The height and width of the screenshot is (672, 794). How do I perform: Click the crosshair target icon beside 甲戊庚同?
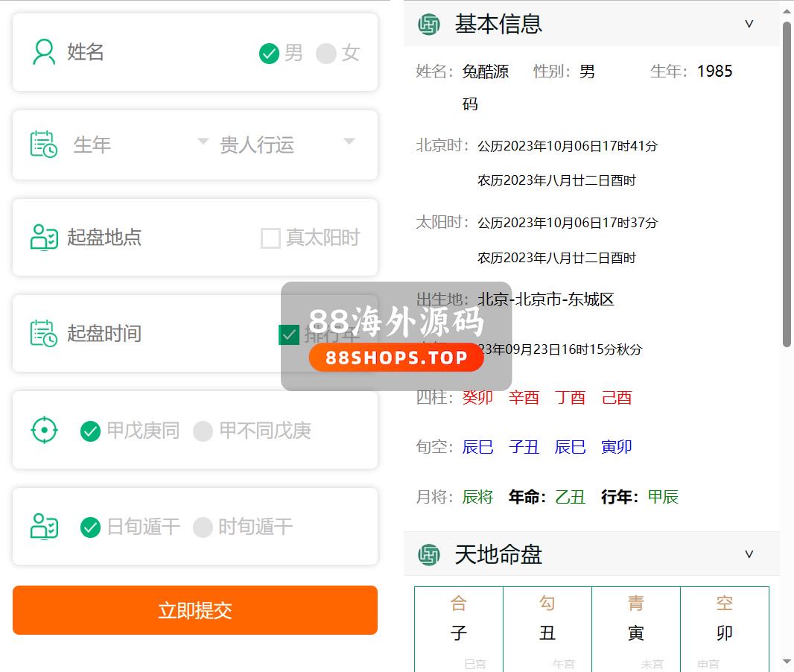pos(44,431)
